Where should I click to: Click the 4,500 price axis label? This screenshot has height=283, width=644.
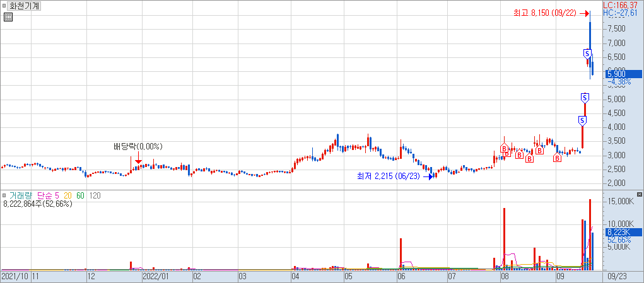(x=617, y=113)
